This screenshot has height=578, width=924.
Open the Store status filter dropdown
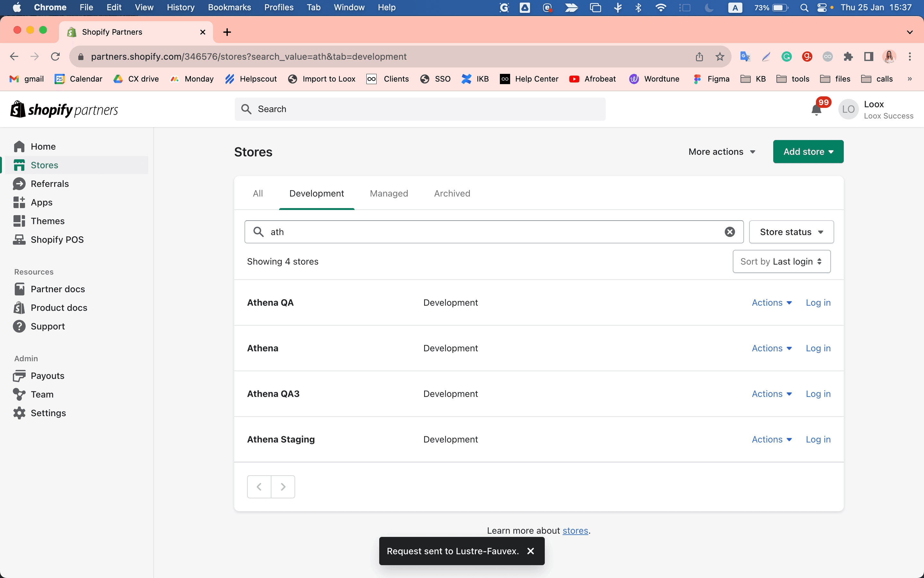pyautogui.click(x=791, y=232)
